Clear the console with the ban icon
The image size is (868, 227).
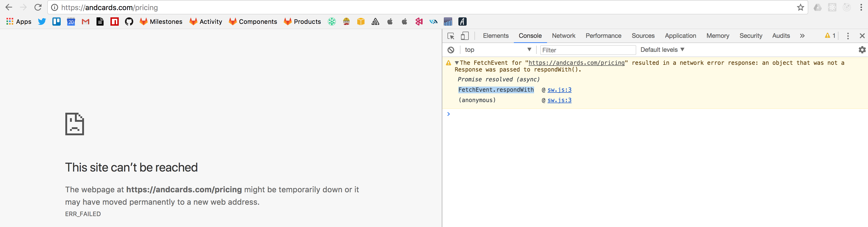tap(451, 50)
